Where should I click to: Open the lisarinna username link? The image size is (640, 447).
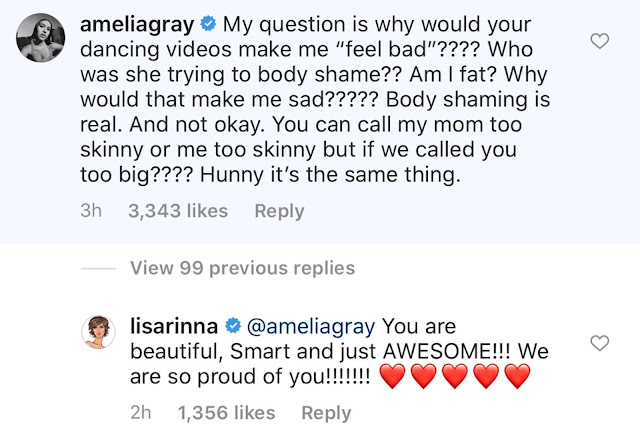coord(174,326)
